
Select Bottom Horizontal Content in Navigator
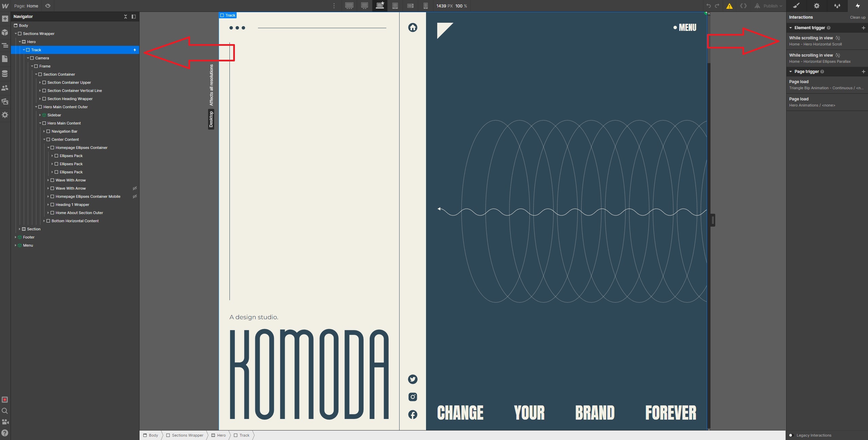(x=75, y=221)
